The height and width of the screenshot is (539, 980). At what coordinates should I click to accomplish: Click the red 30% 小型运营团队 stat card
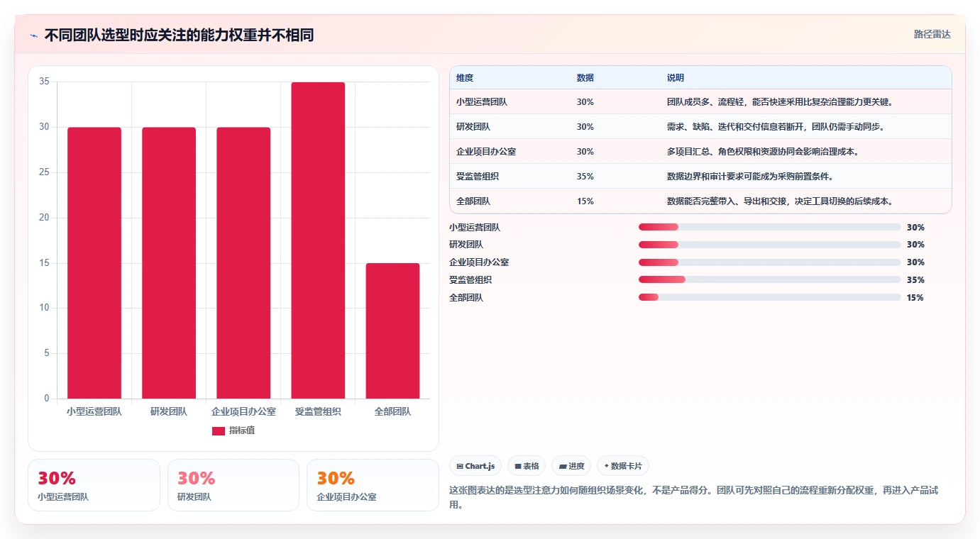click(x=94, y=485)
